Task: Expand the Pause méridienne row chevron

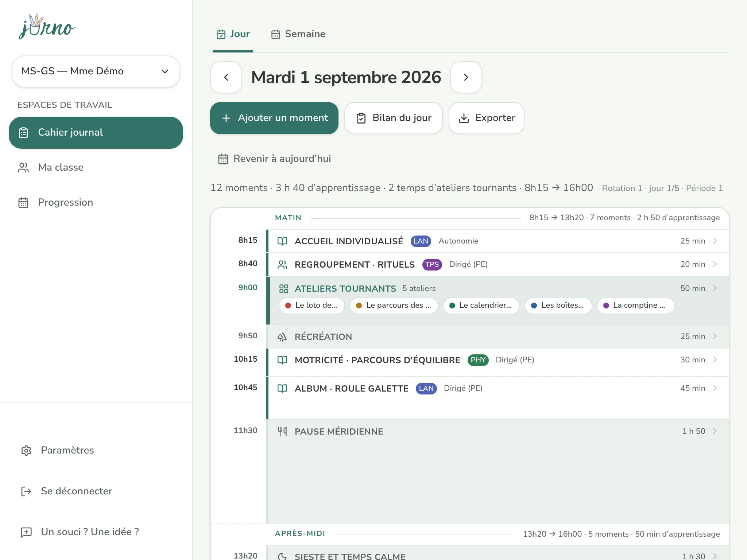Action: coord(715,431)
